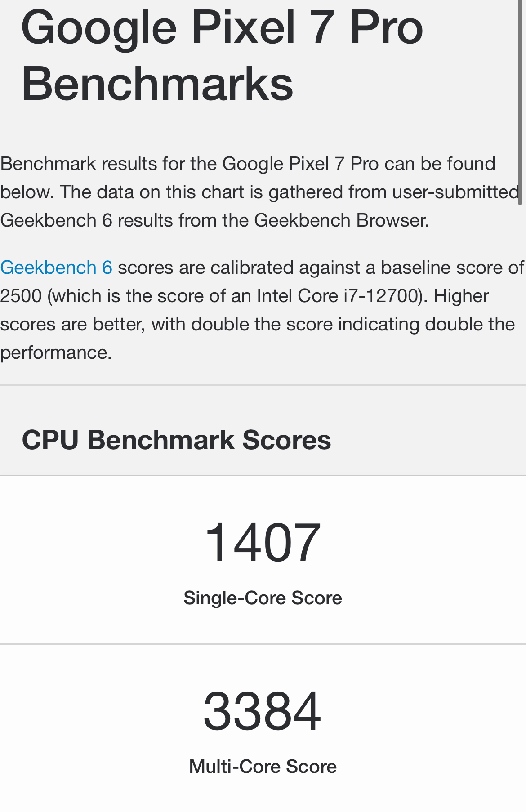Click the CPU Benchmark Scores heading
Screen dimensions: 526x812
pos(176,440)
